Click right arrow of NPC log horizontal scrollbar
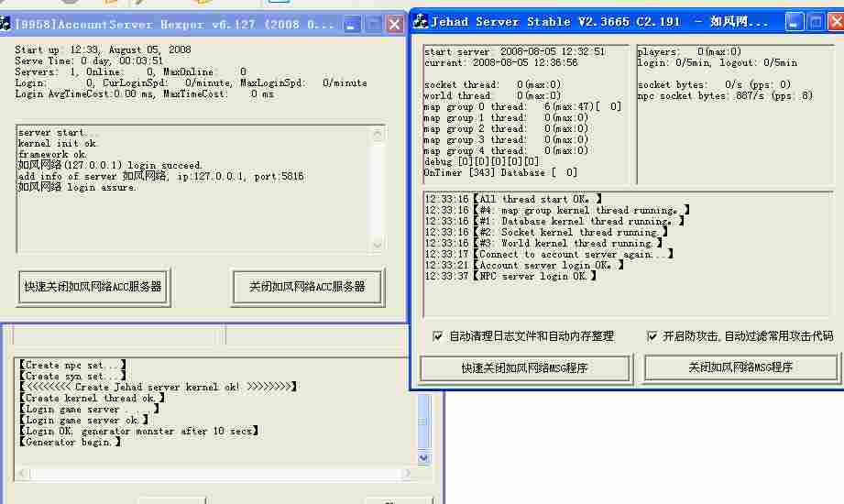This screenshot has height=504, width=844. click(406, 474)
